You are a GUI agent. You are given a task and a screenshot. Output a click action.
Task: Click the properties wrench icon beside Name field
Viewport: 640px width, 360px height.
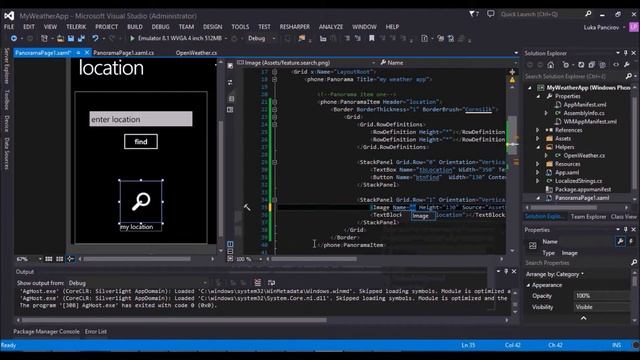tap(620, 242)
